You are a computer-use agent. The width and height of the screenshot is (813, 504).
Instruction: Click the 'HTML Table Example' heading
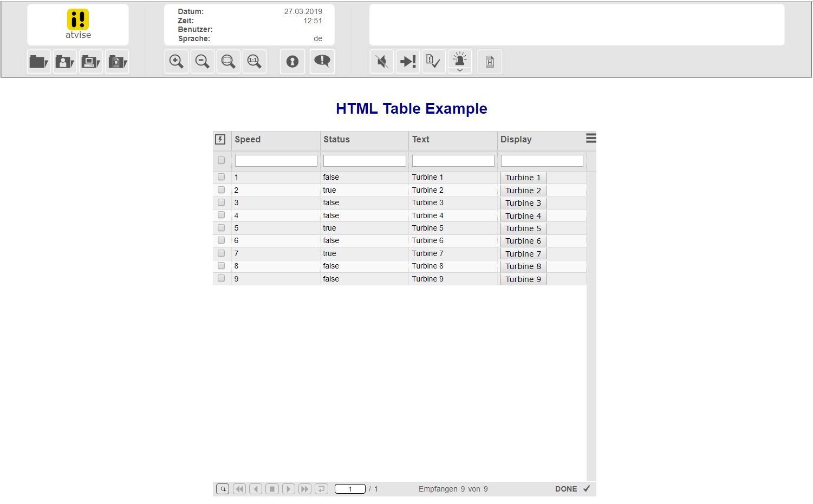[x=412, y=108]
